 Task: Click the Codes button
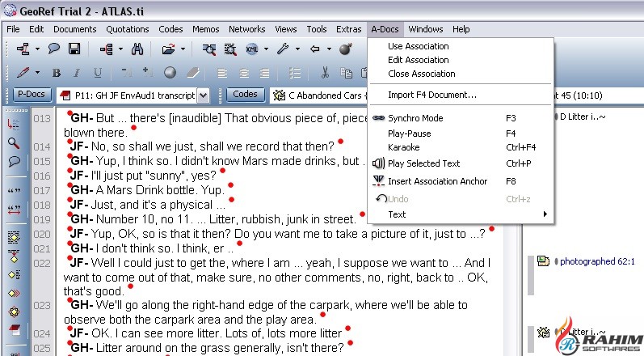tap(245, 95)
